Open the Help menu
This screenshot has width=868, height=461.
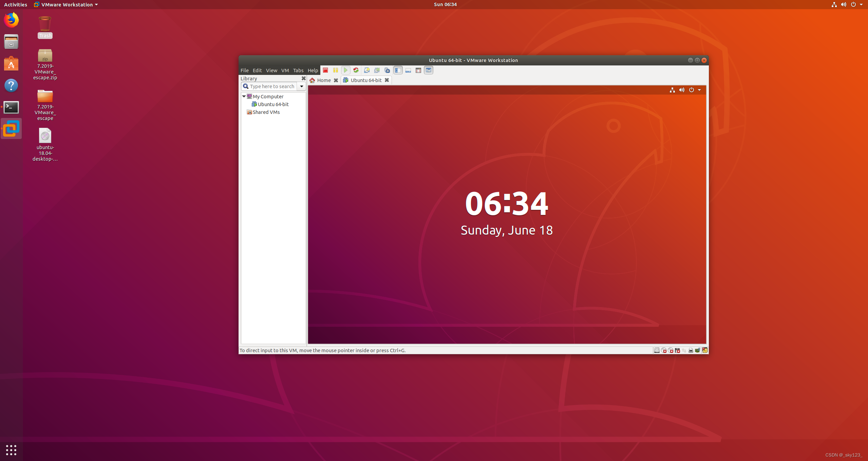(x=313, y=70)
